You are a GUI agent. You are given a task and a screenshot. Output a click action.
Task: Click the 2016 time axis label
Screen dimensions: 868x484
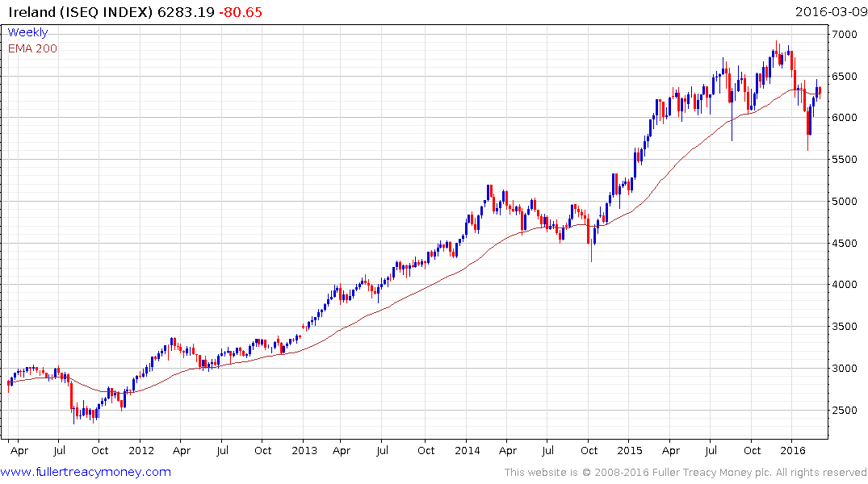(793, 450)
